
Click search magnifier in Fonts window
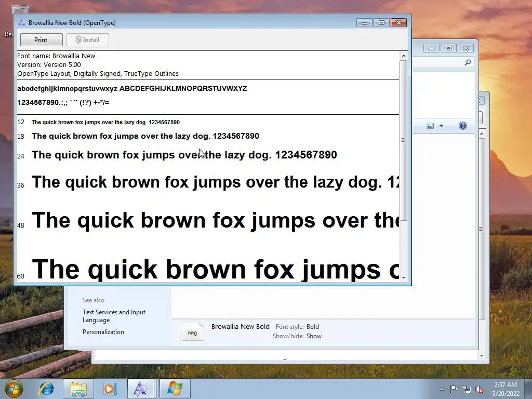tap(468, 62)
